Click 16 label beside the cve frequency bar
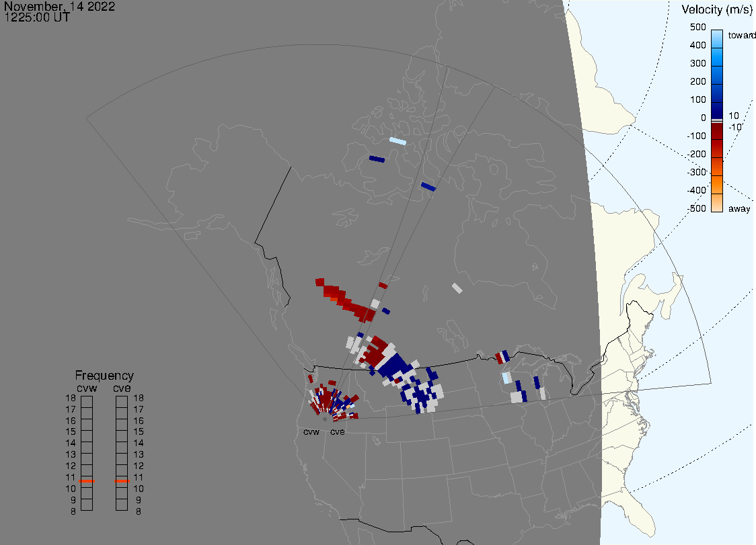The image size is (756, 545). point(139,421)
